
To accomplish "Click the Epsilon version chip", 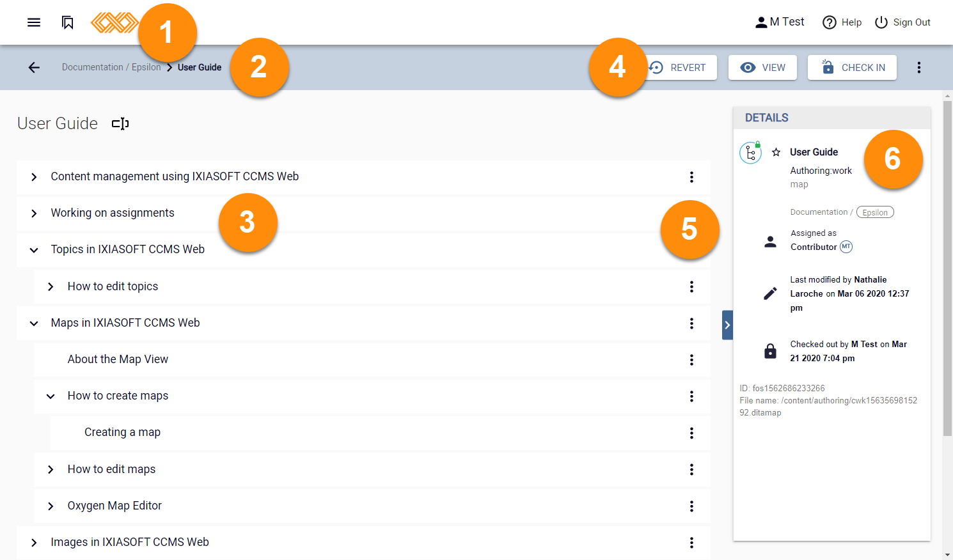I will [875, 212].
